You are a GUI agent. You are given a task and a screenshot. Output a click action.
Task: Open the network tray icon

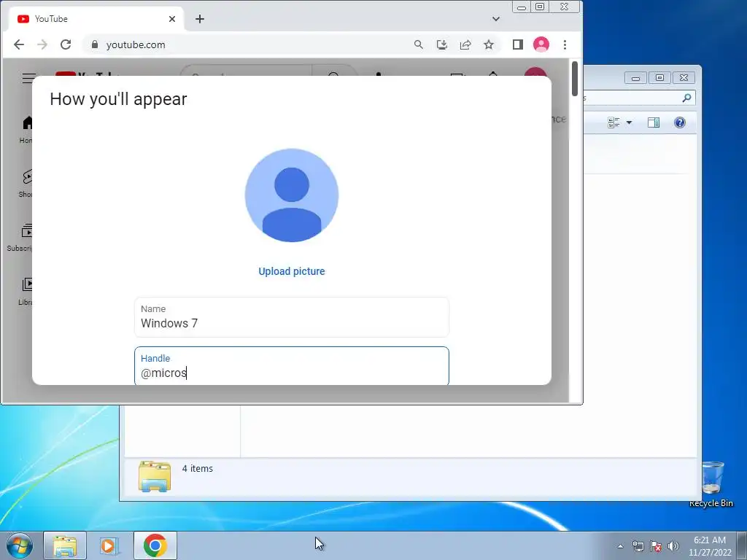tap(638, 546)
